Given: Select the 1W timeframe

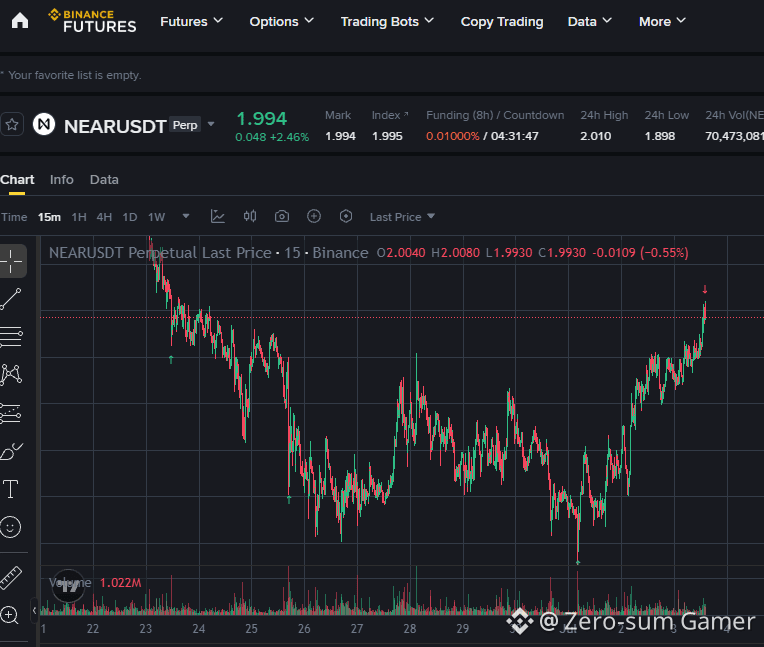Looking at the screenshot, I should 156,217.
